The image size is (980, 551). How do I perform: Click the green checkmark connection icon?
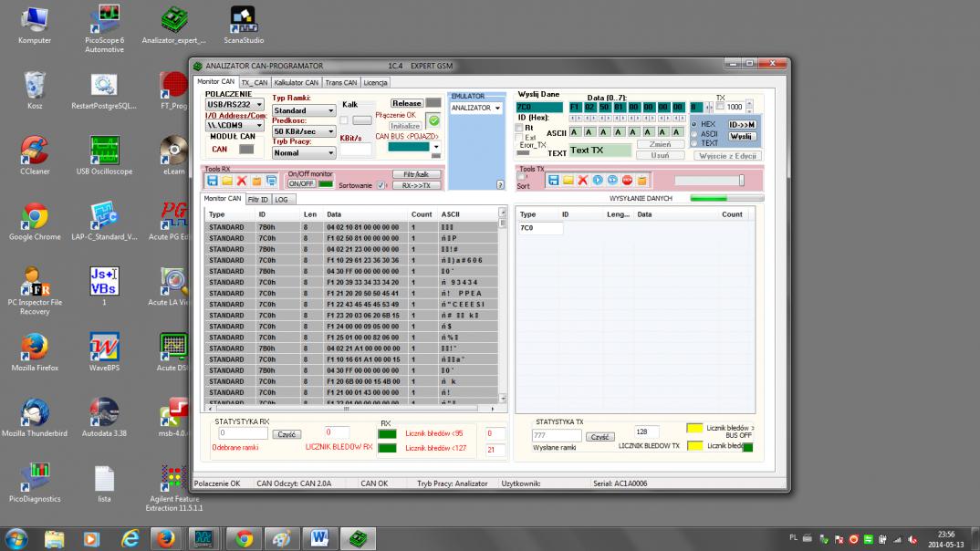click(433, 120)
